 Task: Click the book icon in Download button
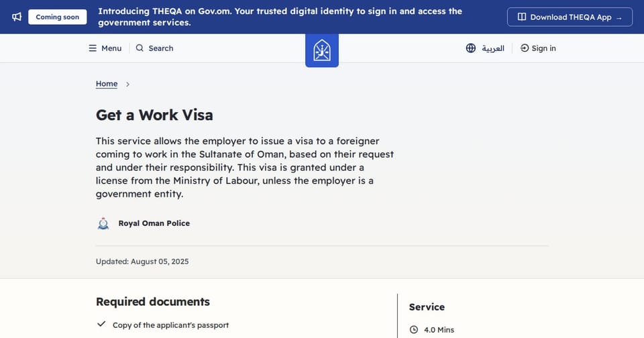tap(522, 17)
